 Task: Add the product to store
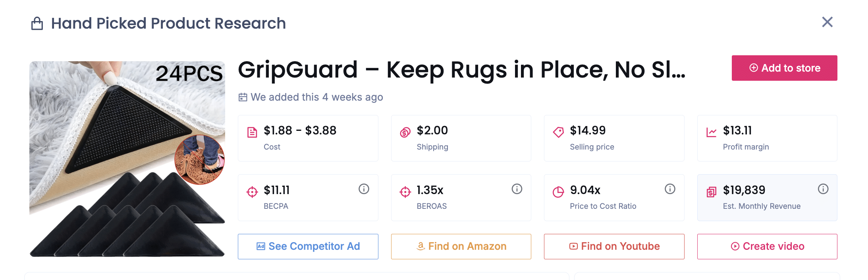(784, 68)
